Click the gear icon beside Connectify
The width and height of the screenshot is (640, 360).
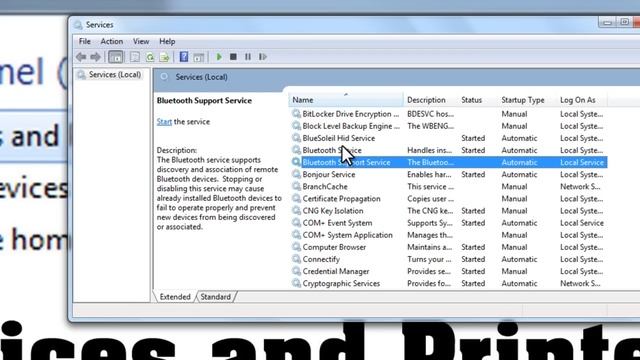click(x=296, y=259)
